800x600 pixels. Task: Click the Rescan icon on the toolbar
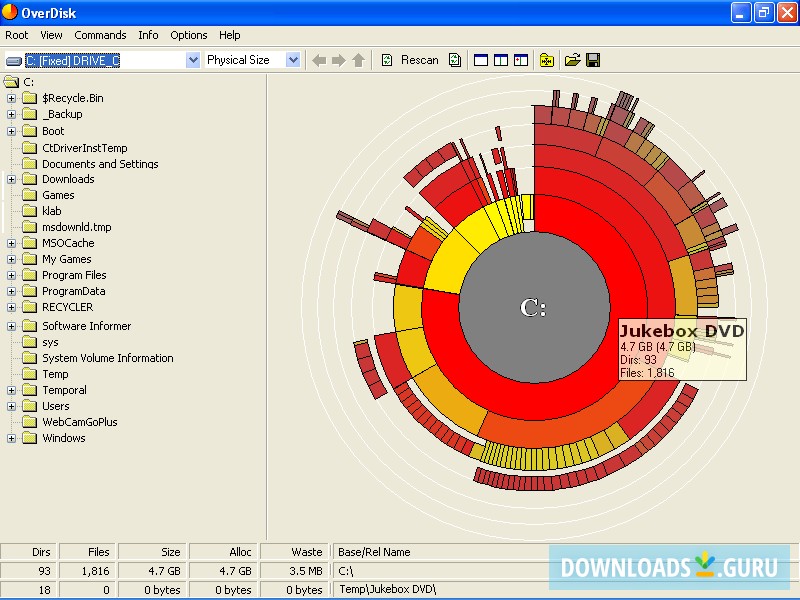[x=387, y=60]
